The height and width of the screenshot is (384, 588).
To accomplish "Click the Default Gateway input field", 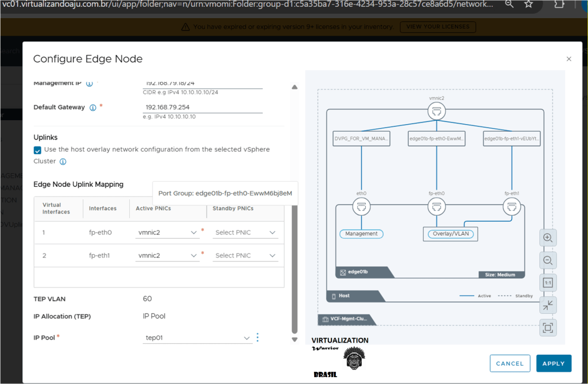I will click(202, 107).
